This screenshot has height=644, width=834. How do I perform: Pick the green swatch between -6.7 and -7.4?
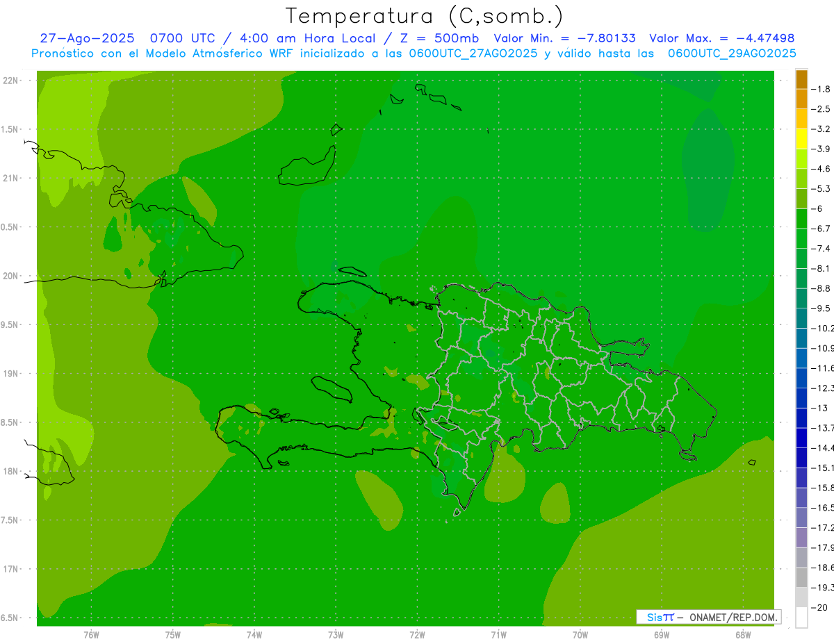click(801, 238)
